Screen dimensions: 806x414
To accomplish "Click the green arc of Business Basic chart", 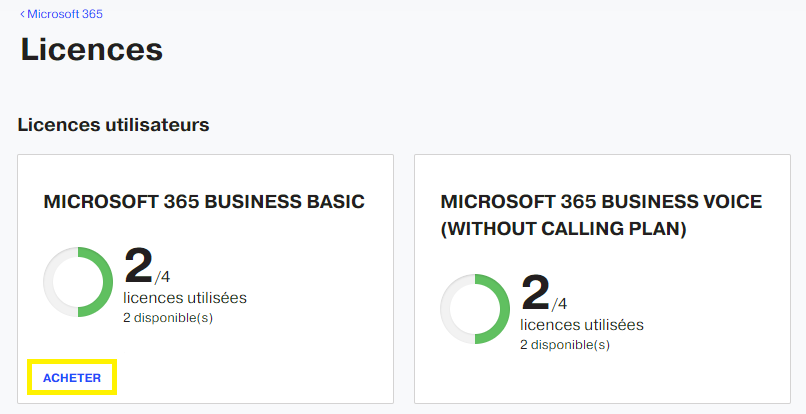I will click(108, 282).
